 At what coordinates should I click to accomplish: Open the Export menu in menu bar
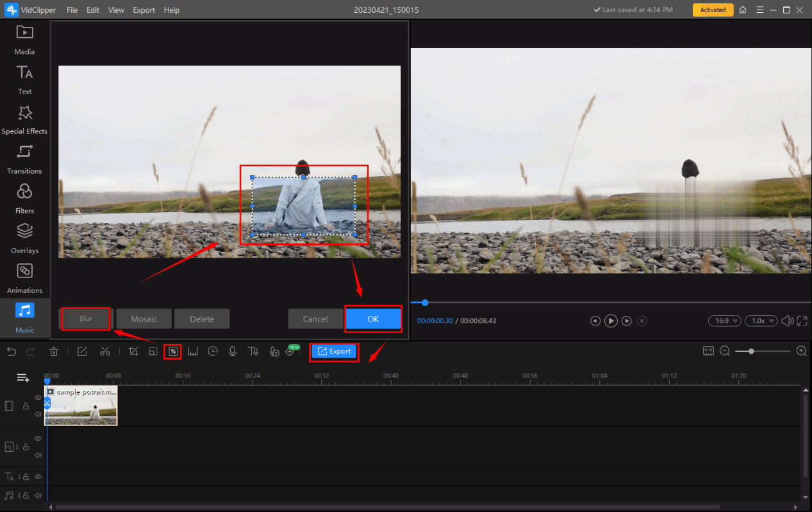(144, 10)
